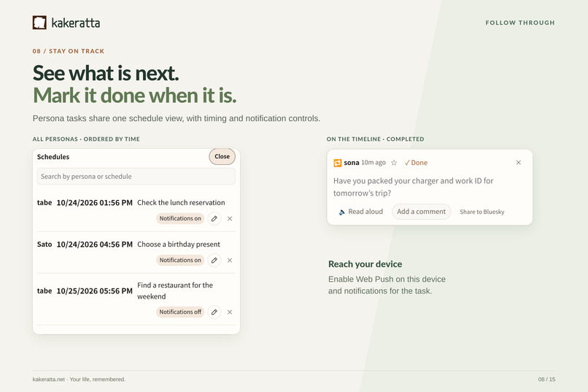The image size is (588, 392).
Task: Click the 'kakeratta.net · Your life, remembered.' footer text
Action: pyautogui.click(x=79, y=380)
